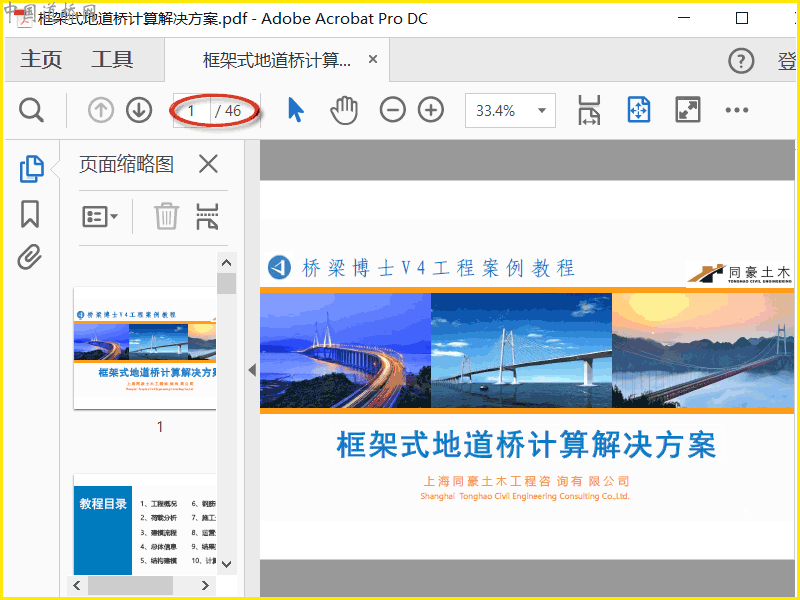800x600 pixels.
Task: Click thumbnail panel scroll up arrow
Action: 227,263
